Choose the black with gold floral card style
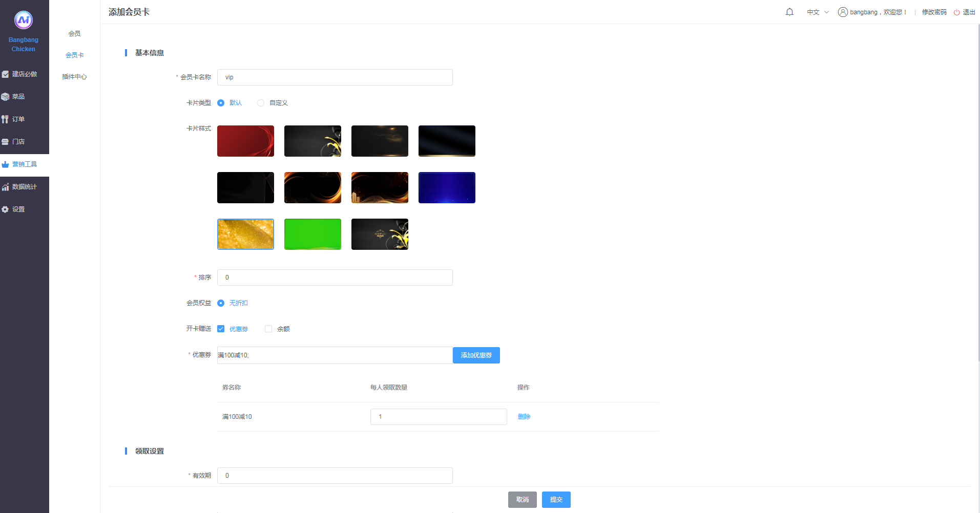980x513 pixels. coord(313,141)
